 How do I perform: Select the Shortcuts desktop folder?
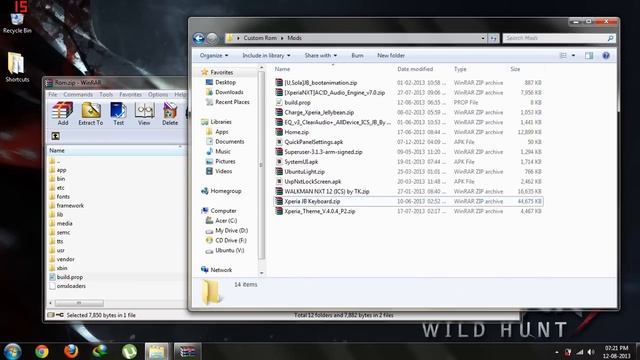tap(17, 67)
